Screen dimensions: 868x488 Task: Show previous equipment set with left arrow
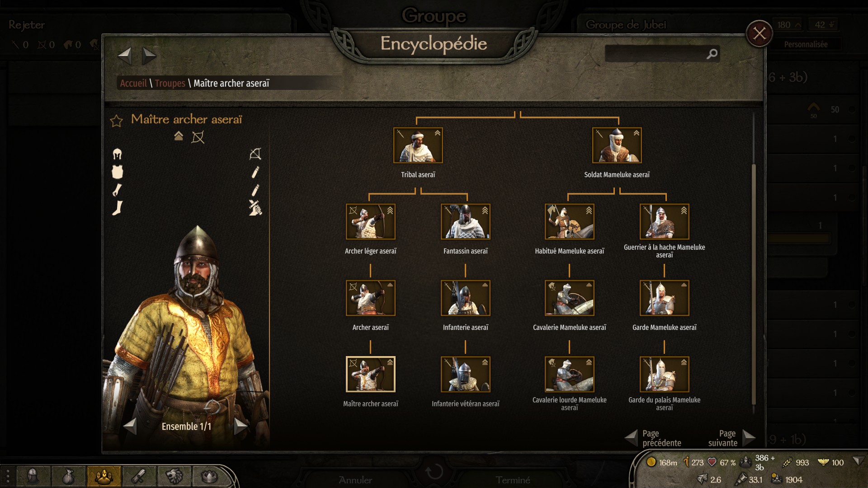pos(130,426)
